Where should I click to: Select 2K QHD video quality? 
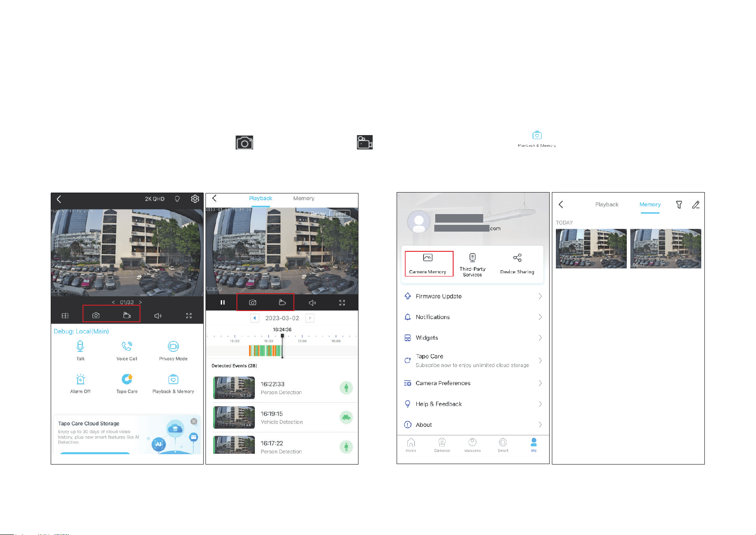pyautogui.click(x=155, y=199)
